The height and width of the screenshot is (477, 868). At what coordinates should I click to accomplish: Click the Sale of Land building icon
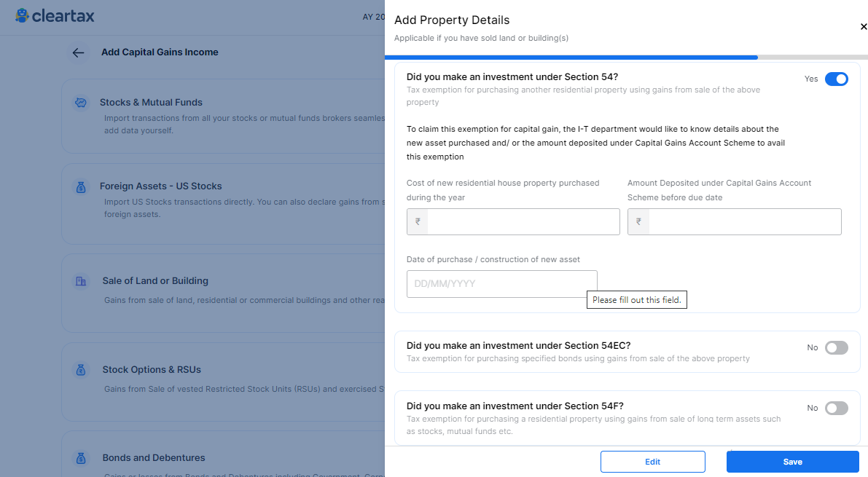pos(81,281)
